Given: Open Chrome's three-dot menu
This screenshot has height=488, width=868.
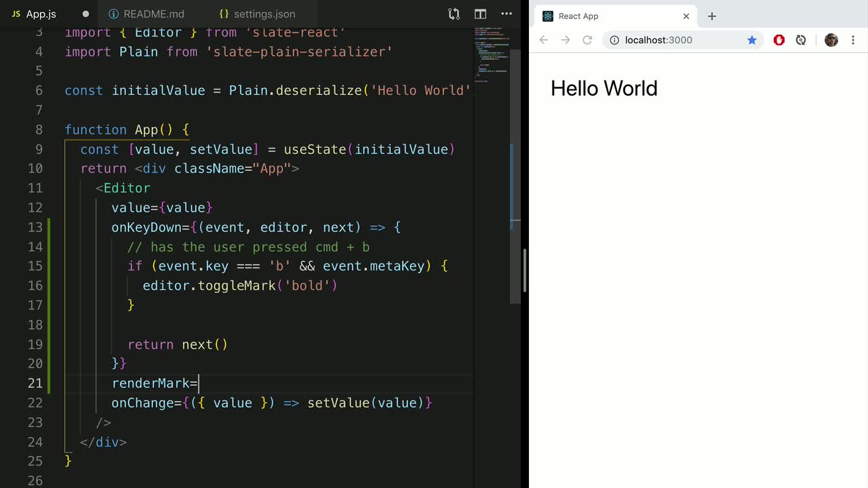Looking at the screenshot, I should point(853,40).
